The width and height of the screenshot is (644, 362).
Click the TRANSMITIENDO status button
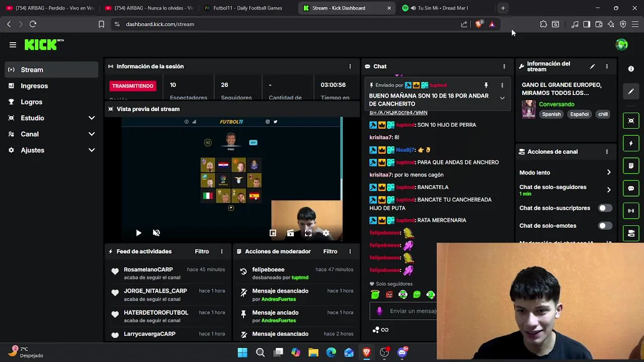(x=133, y=86)
